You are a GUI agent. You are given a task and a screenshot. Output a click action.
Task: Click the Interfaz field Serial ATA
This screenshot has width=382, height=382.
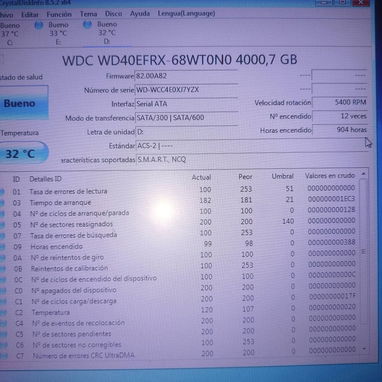pos(186,104)
